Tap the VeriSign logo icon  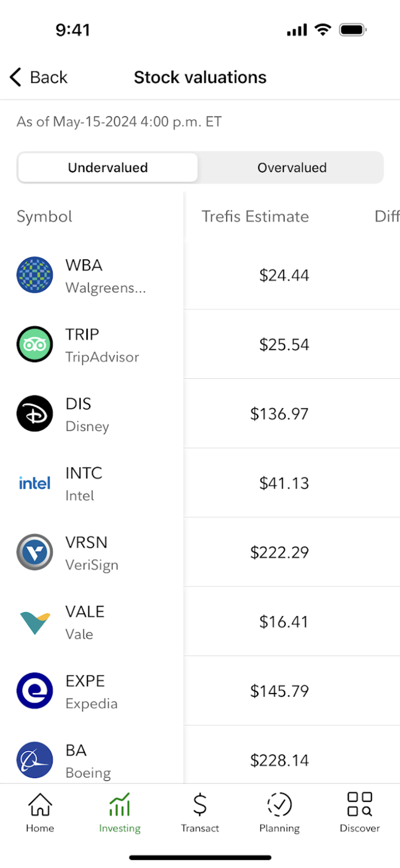point(35,552)
